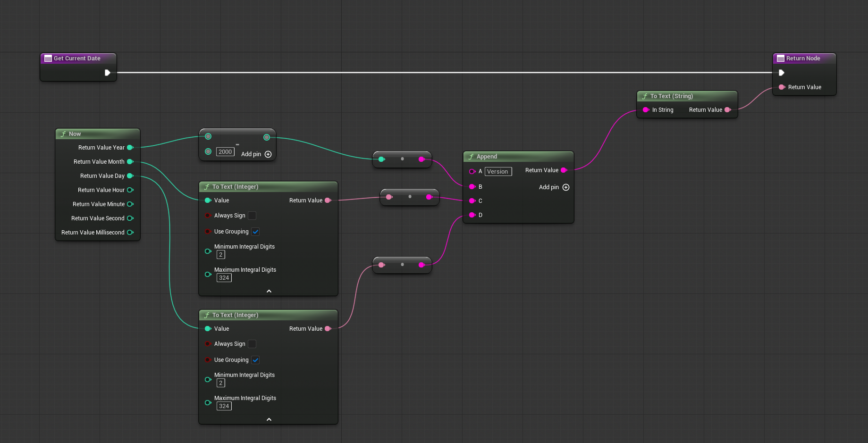Click the Add pin plus icon on Append node
This screenshot has width=868, height=443.
point(566,187)
